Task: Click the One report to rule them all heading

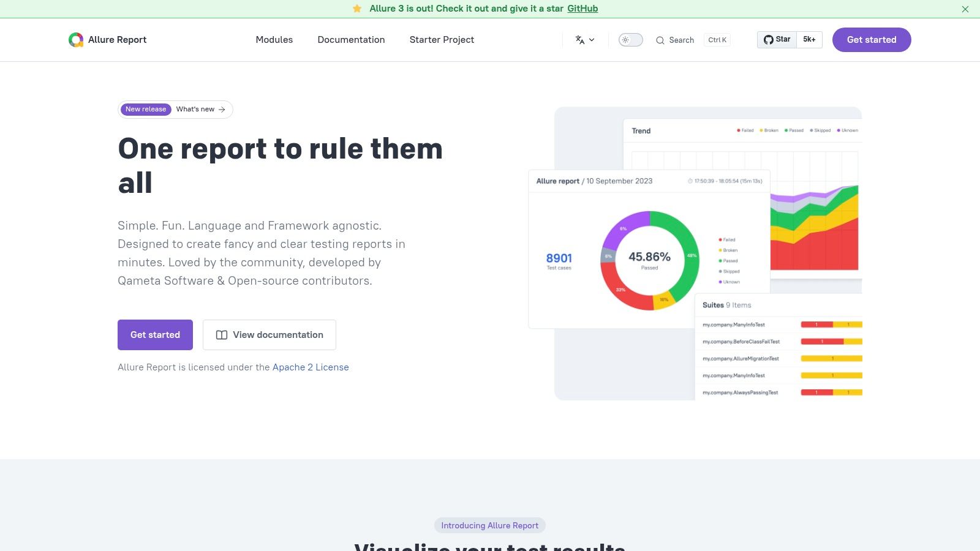Action: point(281,166)
